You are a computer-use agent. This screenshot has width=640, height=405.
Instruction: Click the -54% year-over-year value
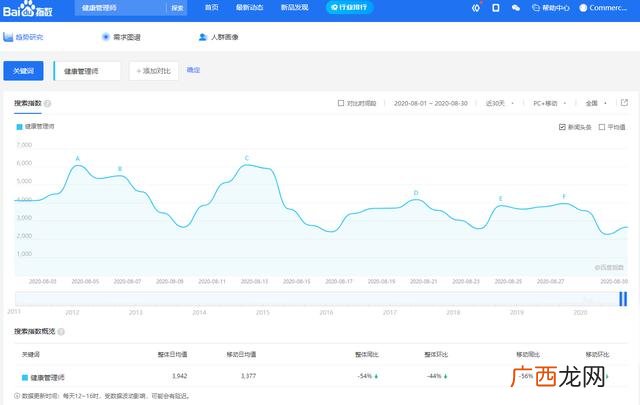[x=364, y=376]
